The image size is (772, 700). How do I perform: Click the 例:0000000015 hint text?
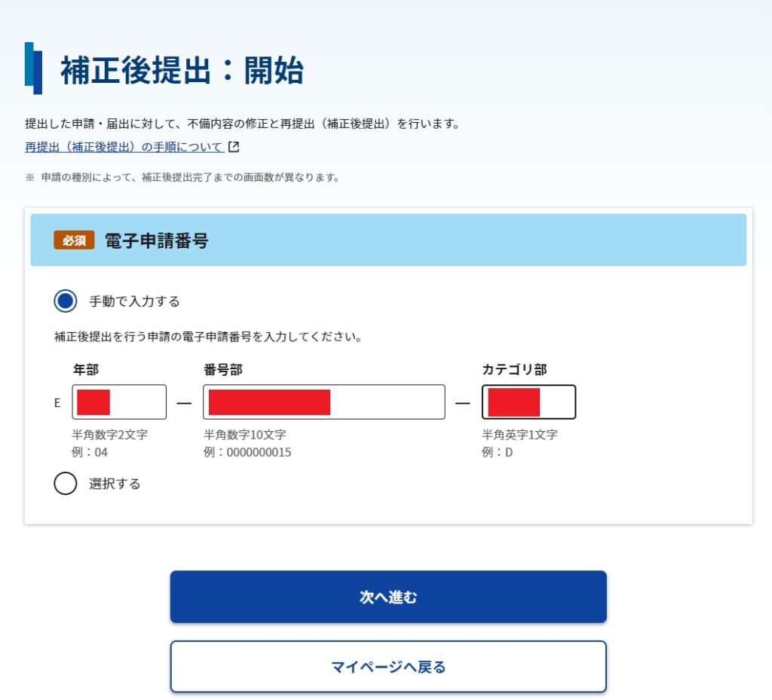click(247, 453)
